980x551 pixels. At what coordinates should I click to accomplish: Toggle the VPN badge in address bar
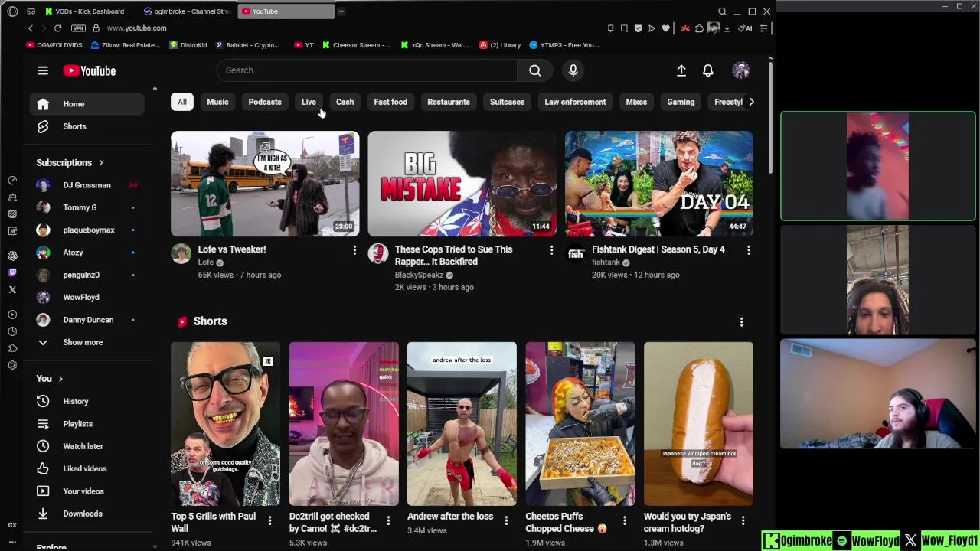tap(78, 28)
